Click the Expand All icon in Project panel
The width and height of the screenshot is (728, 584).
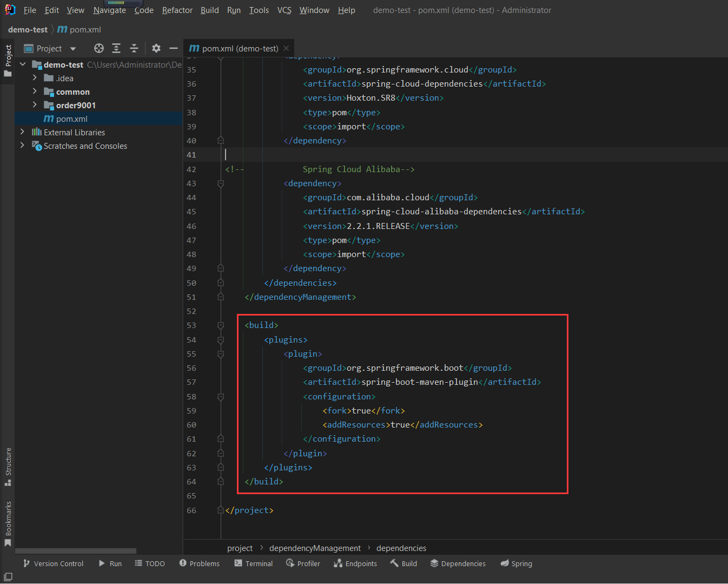point(116,48)
